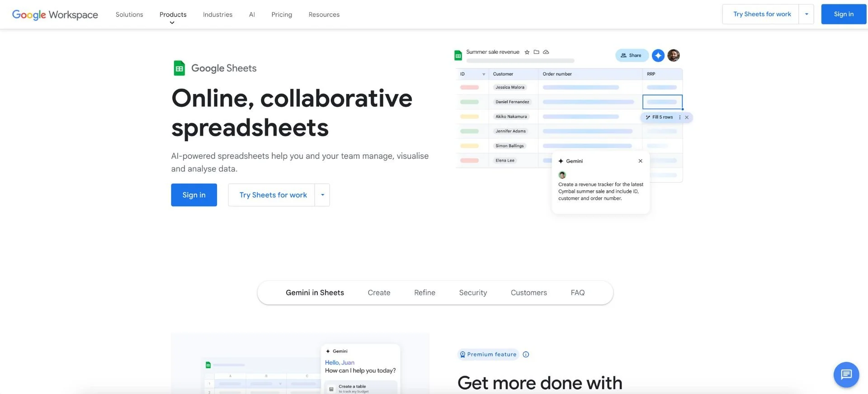Click the header Sign in button

[844, 14]
